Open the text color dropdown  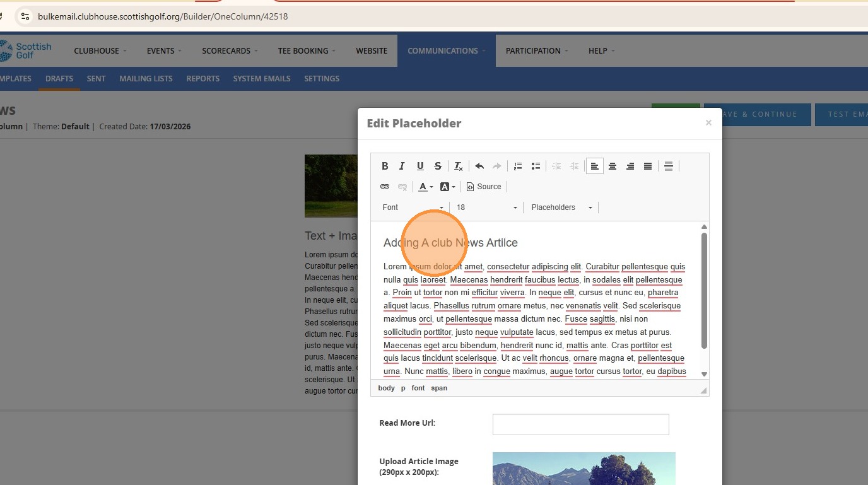(x=426, y=187)
